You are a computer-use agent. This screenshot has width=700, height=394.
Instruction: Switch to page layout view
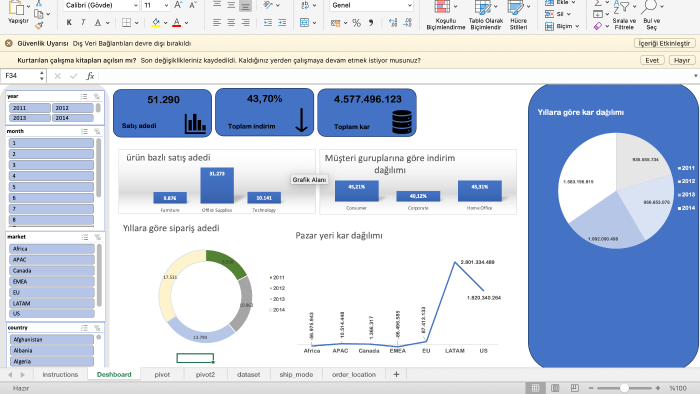tap(555, 388)
